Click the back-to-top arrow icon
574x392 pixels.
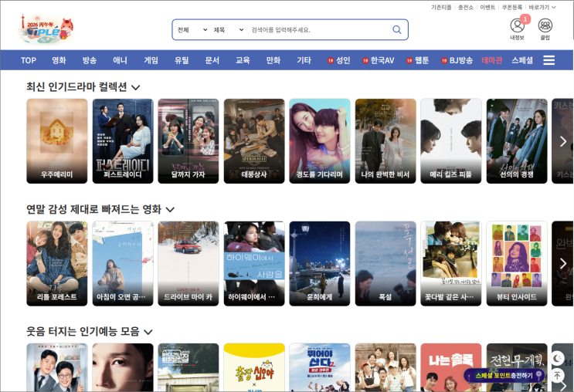[558, 375]
